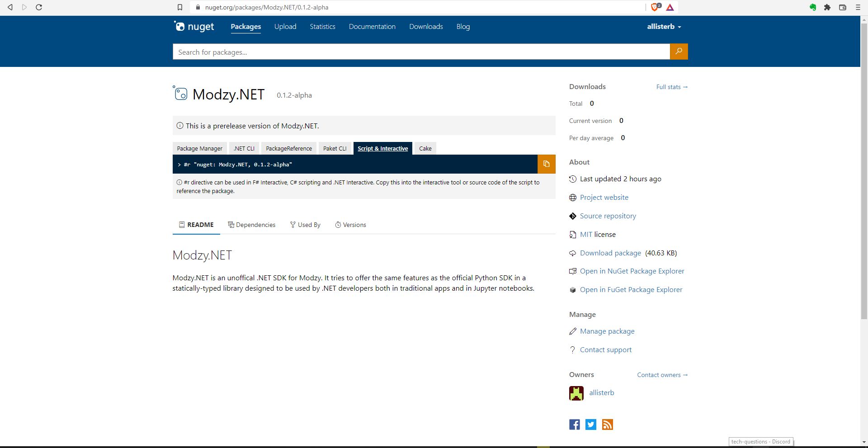This screenshot has width=868, height=448.
Task: Click the tech-questions Discord tooltip label
Action: (x=761, y=442)
